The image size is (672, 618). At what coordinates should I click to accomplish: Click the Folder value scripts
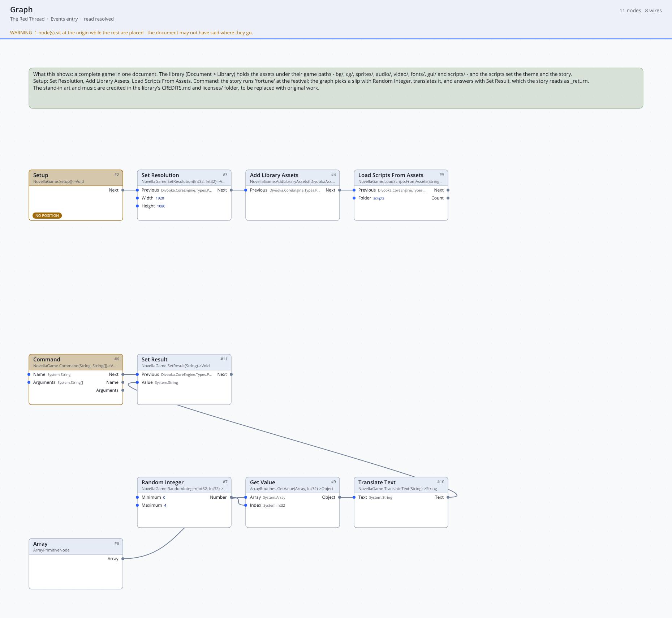(x=379, y=198)
